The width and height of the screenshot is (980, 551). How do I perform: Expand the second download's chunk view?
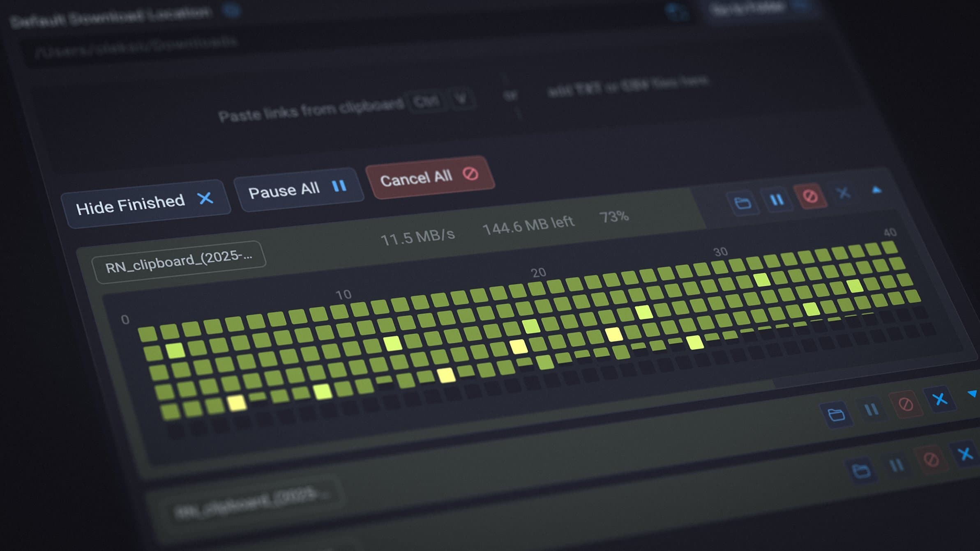click(x=972, y=394)
